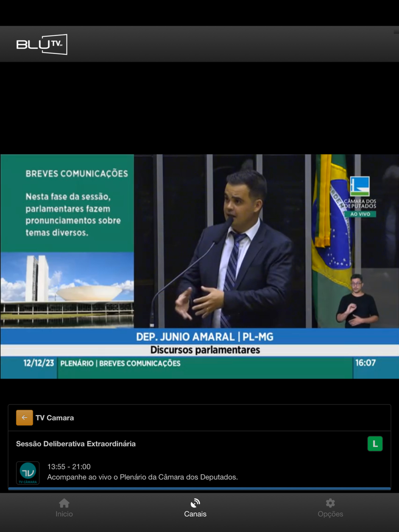Click 'Sessão Deliberativa Extraordinária' program title
Screen dimensions: 399x532
(76, 444)
